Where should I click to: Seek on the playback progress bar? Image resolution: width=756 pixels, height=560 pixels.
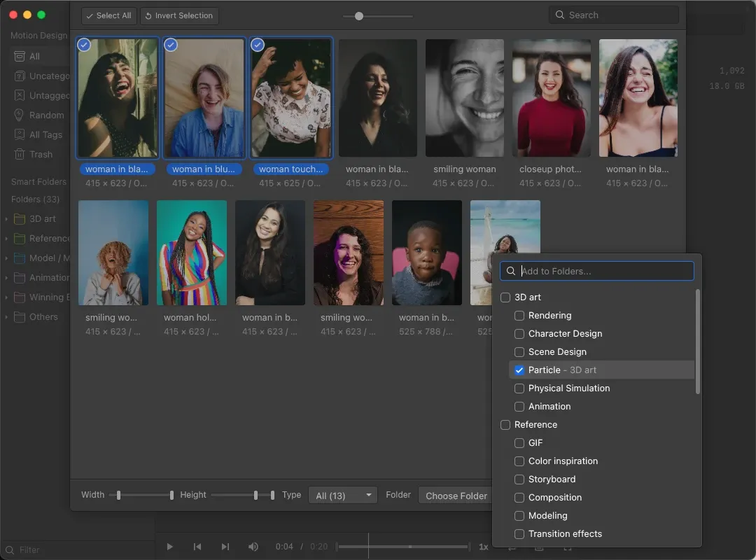402,547
